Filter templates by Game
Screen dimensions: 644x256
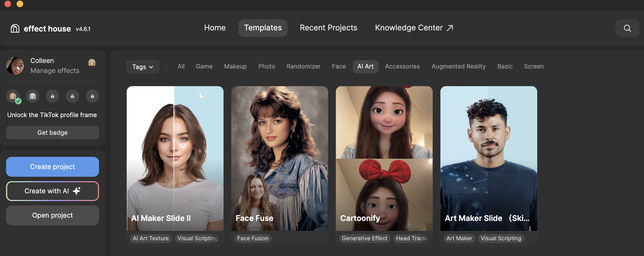tap(204, 67)
